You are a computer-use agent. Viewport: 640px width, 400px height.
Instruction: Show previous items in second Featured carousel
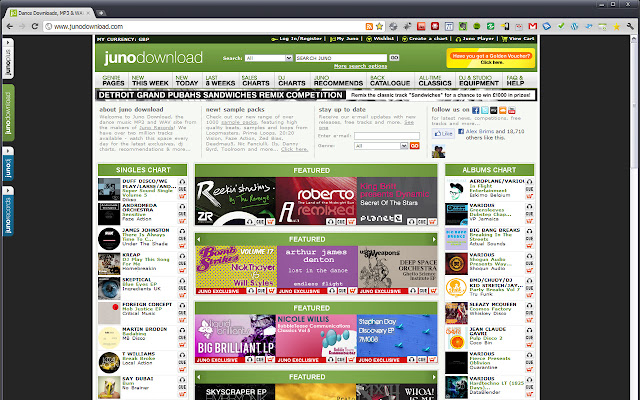coord(199,239)
